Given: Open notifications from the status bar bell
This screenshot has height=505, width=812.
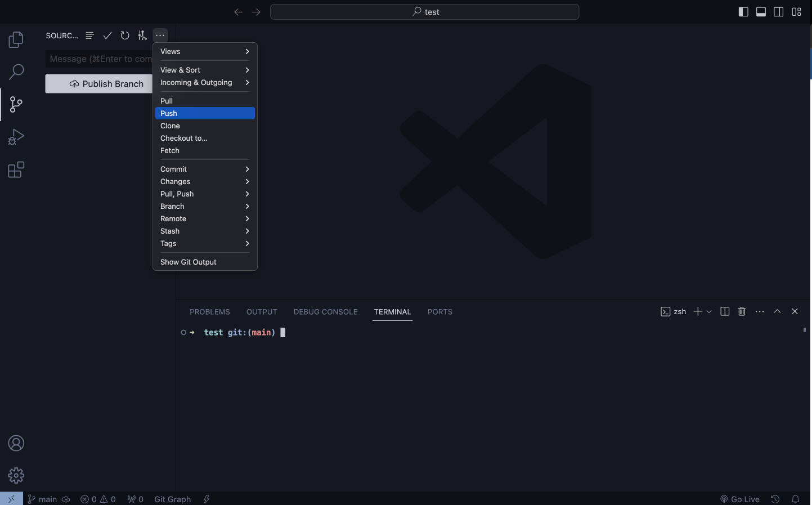Looking at the screenshot, I should [796, 499].
